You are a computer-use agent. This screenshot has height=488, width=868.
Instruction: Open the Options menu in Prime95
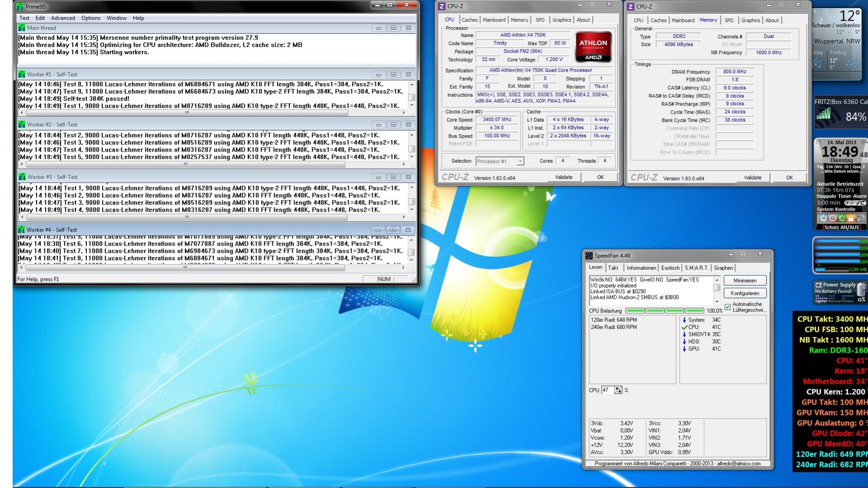91,18
